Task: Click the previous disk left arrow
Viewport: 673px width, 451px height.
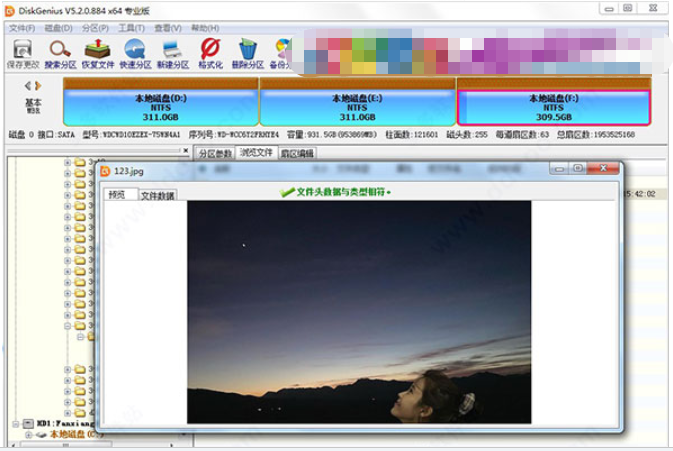Action: coord(28,86)
